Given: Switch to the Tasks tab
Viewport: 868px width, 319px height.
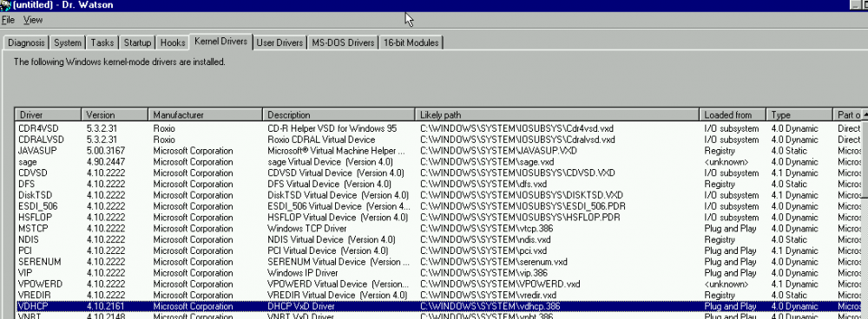Looking at the screenshot, I should tap(102, 42).
